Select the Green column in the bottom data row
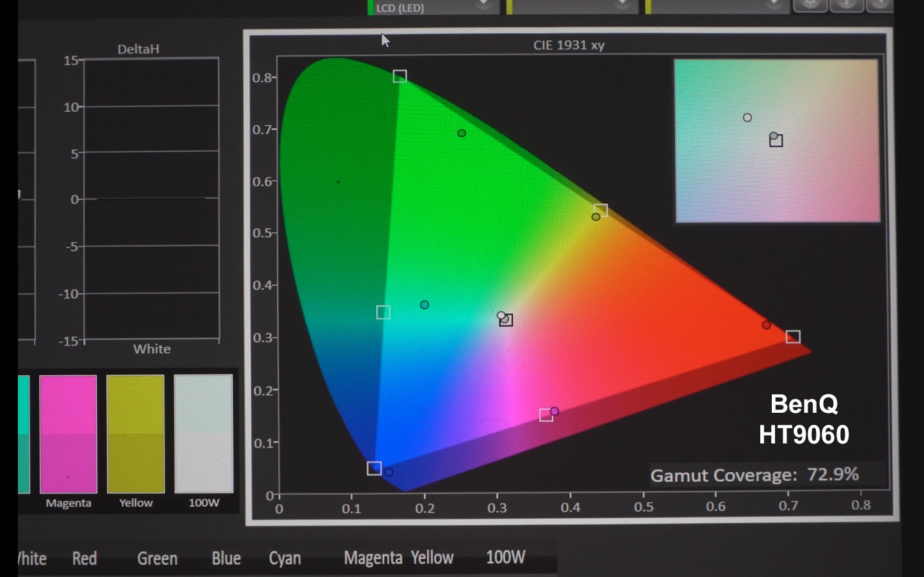Viewport: 924px width, 577px height. pyautogui.click(x=157, y=558)
